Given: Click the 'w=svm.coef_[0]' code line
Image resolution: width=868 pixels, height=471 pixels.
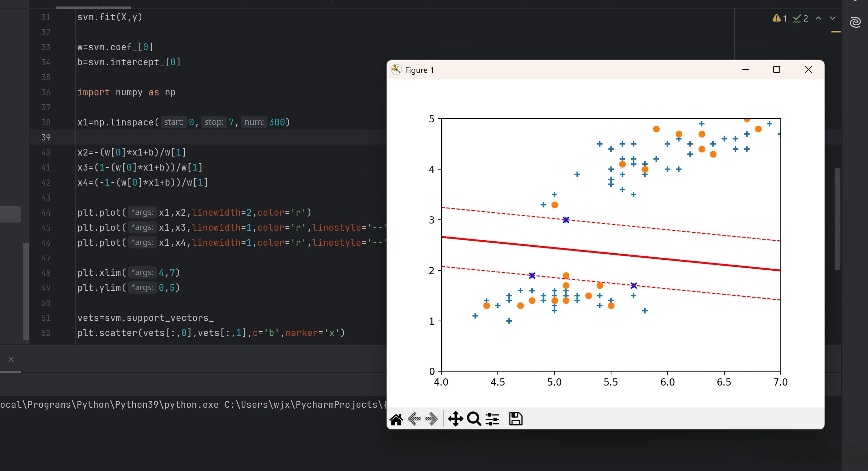Looking at the screenshot, I should point(115,47).
